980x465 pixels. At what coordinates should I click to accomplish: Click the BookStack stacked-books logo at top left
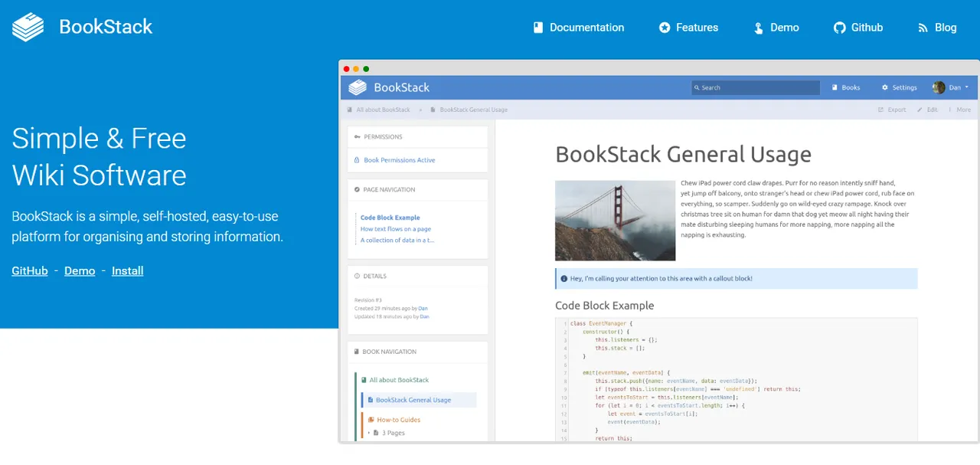[28, 27]
